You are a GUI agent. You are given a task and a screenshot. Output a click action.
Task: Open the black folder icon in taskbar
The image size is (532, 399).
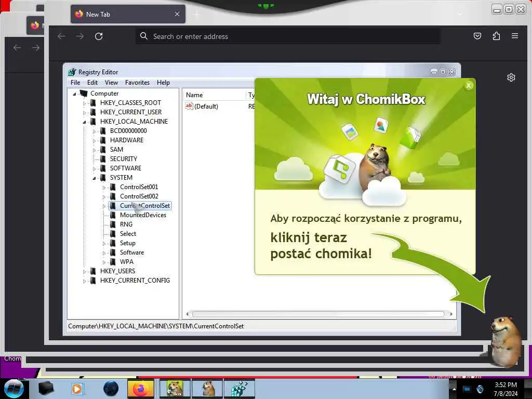46,389
